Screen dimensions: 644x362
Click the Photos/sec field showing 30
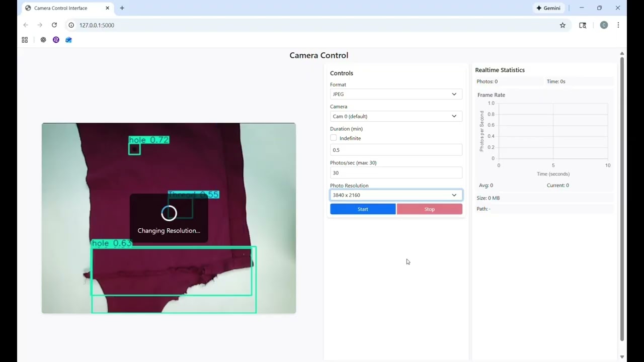(x=396, y=173)
